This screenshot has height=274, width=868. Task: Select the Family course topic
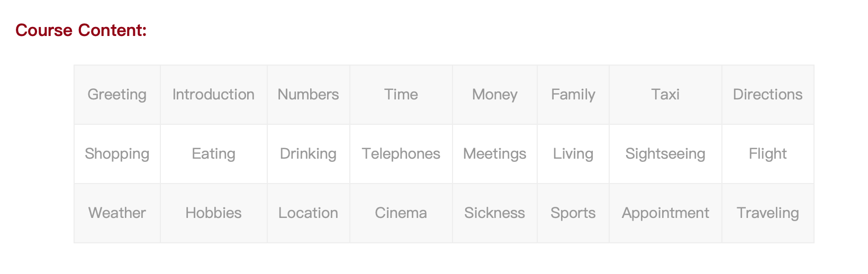coord(573,95)
